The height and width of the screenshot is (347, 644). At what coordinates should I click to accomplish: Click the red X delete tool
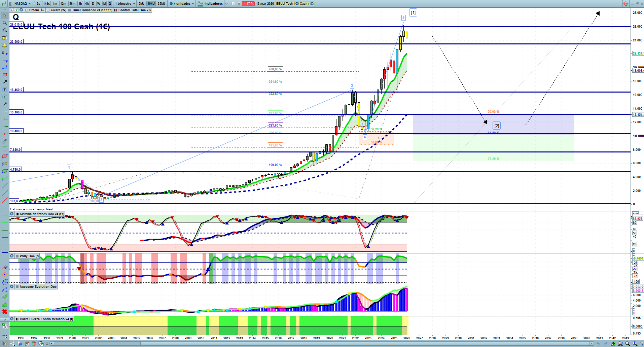tap(5, 312)
